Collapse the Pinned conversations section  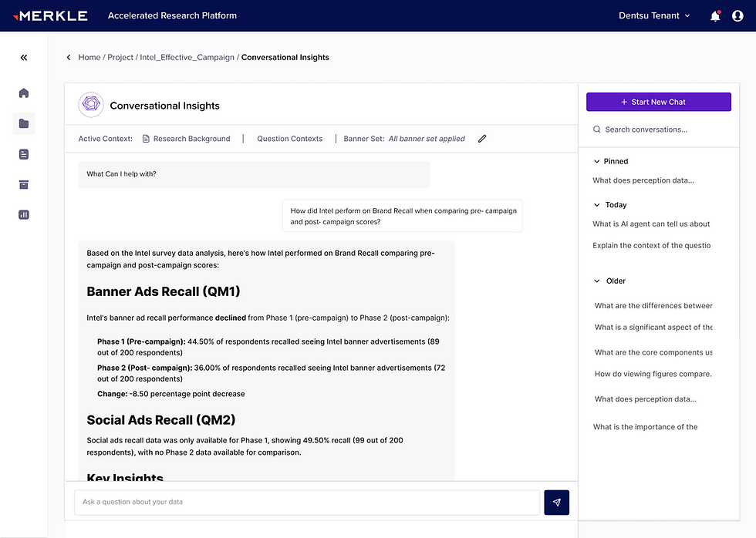[x=597, y=161]
